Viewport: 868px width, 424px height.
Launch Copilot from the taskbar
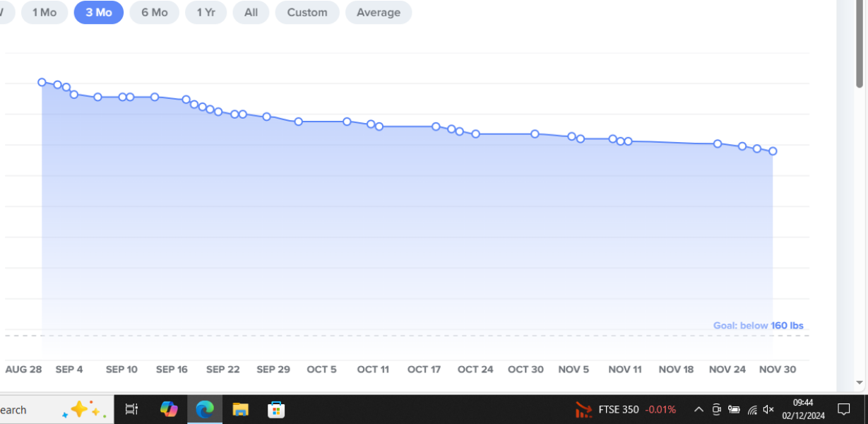(x=169, y=409)
